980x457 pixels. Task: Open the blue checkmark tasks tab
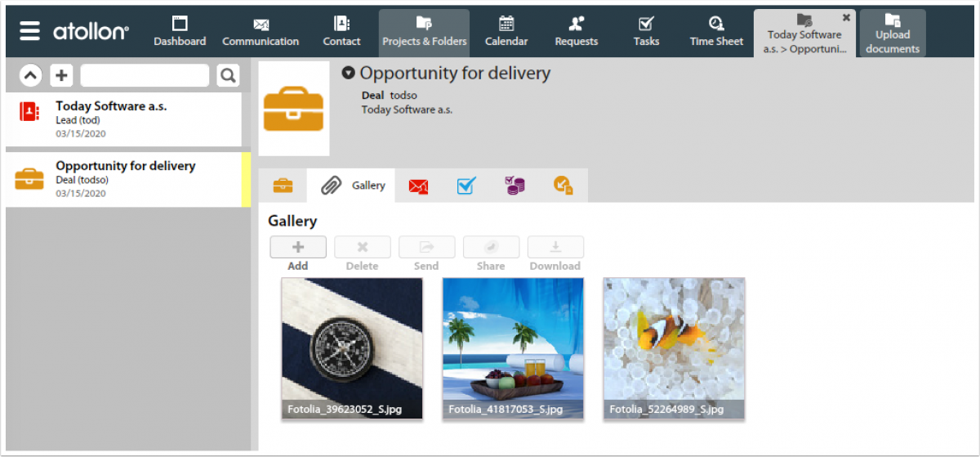pyautogui.click(x=466, y=186)
